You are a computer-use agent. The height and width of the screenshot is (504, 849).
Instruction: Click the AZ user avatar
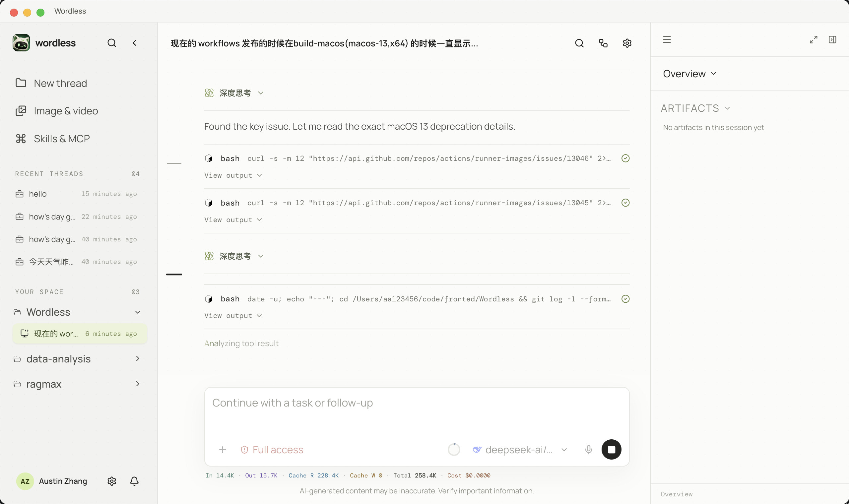coord(25,481)
